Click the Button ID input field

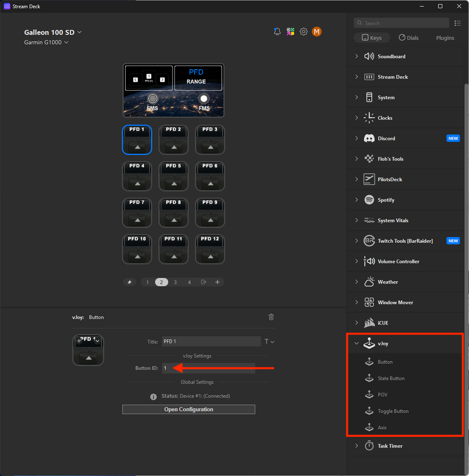point(208,368)
